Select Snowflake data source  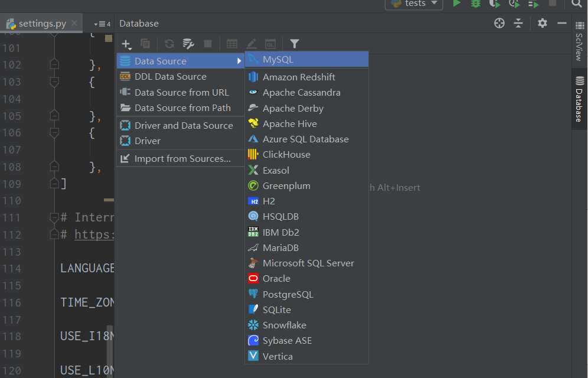[x=307, y=325]
